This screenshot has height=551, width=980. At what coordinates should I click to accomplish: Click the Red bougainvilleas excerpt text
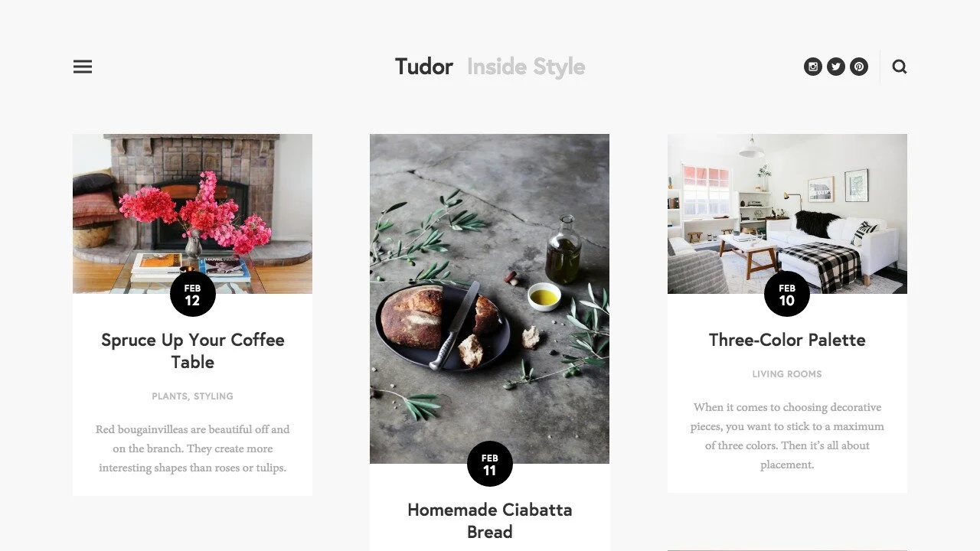coord(193,448)
